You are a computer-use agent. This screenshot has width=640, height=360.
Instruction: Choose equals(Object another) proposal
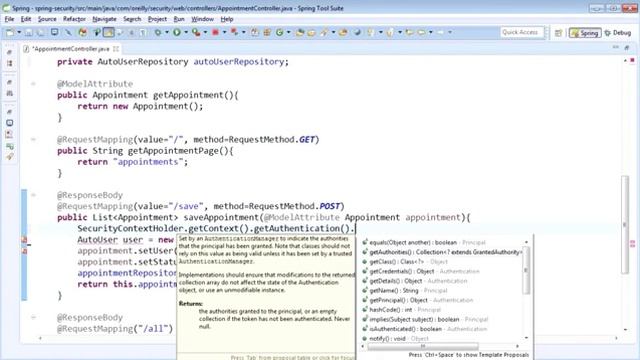[443, 242]
